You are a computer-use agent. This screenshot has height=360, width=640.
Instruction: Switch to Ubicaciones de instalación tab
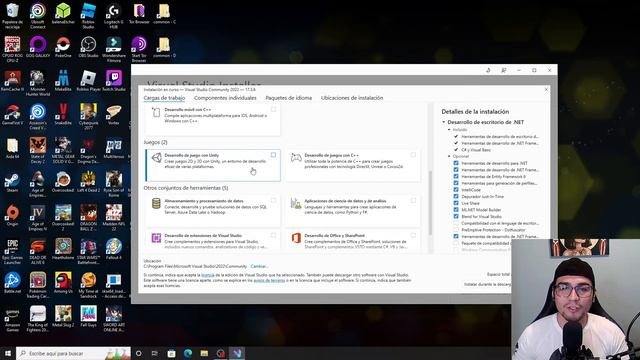pyautogui.click(x=352, y=98)
